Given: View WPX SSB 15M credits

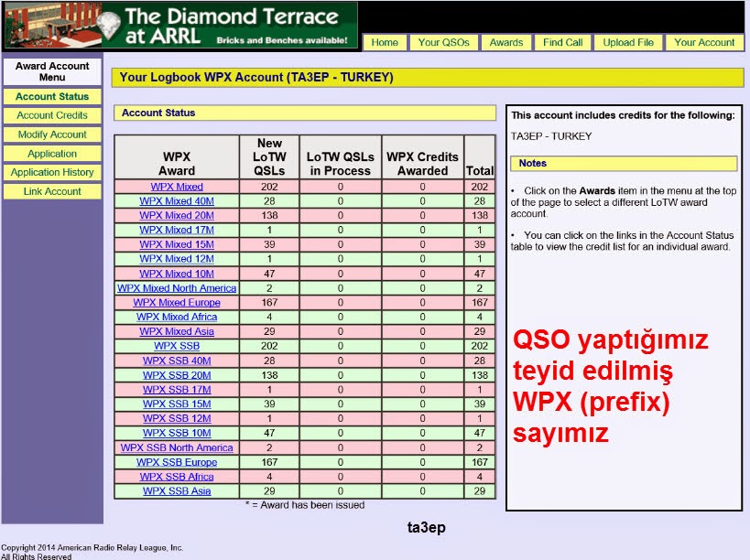Looking at the screenshot, I should 177,404.
